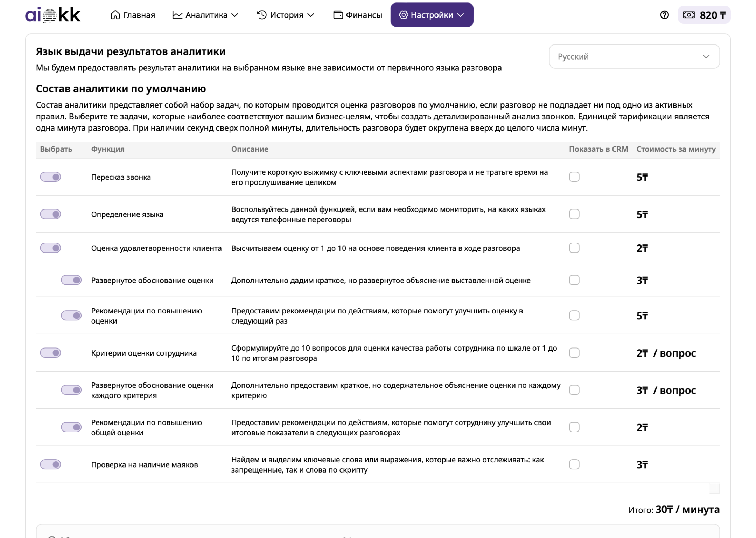This screenshot has height=538, width=756.
Task: Toggle off Определение языка
Action: (x=50, y=214)
